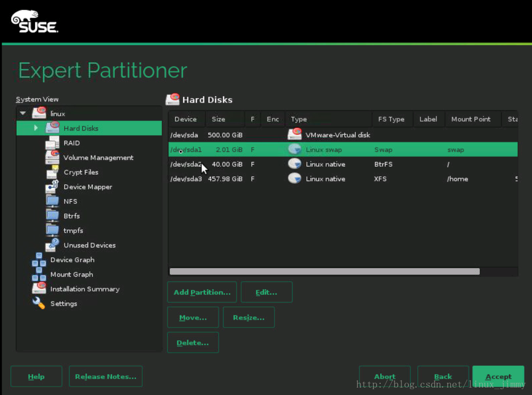Sort table by Device column
Image resolution: width=532 pixels, height=395 pixels.
[186, 119]
